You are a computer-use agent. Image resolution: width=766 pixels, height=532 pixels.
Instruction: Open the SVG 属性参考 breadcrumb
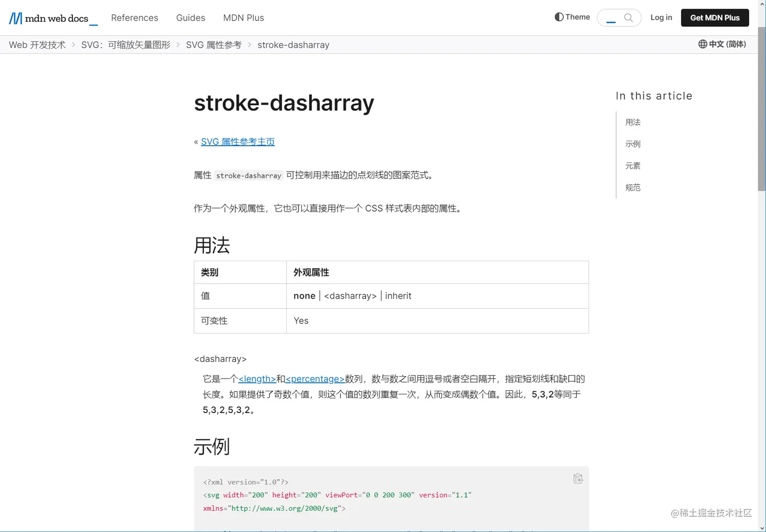(214, 45)
